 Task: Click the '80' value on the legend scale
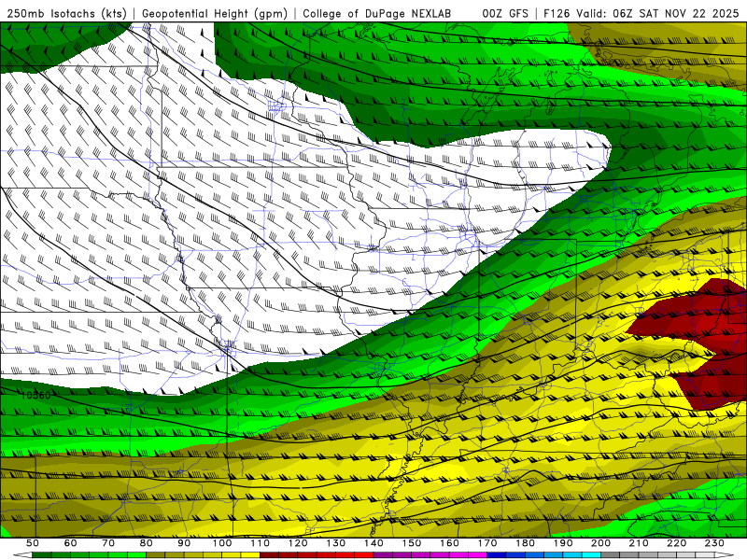point(147,543)
